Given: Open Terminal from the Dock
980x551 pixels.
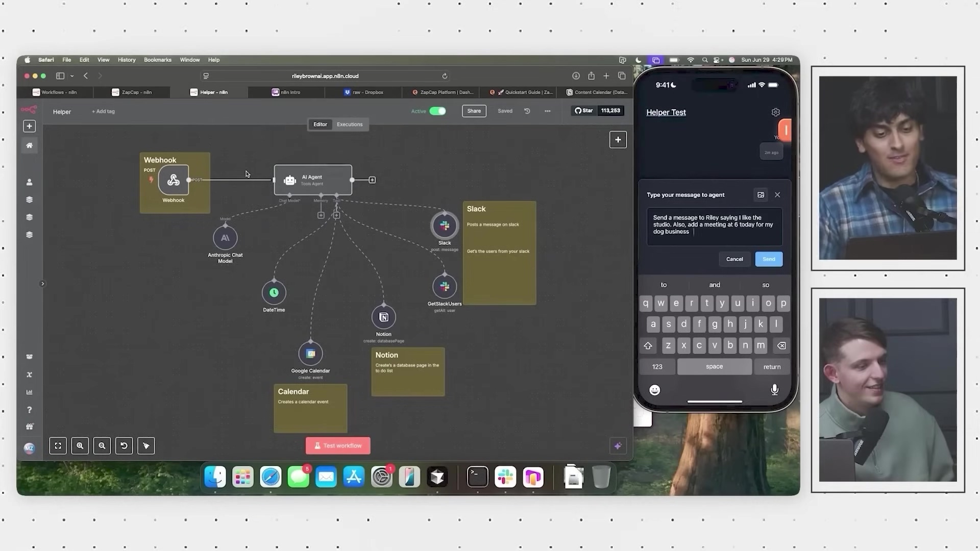Looking at the screenshot, I should click(478, 477).
